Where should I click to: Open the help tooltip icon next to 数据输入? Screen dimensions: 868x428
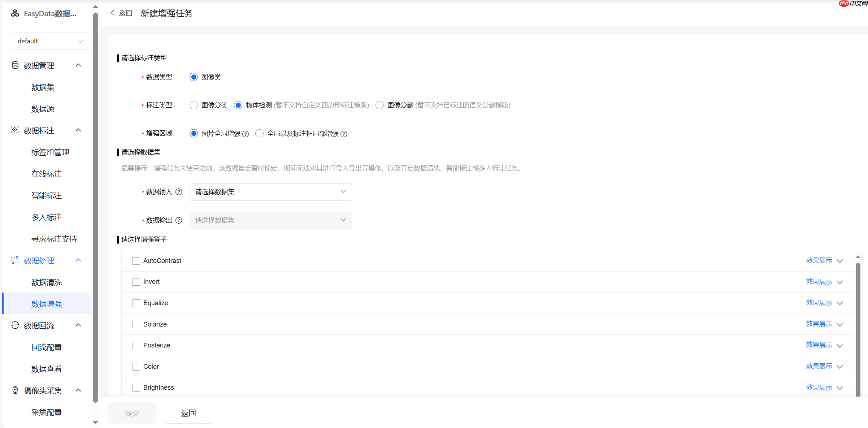pyautogui.click(x=179, y=192)
